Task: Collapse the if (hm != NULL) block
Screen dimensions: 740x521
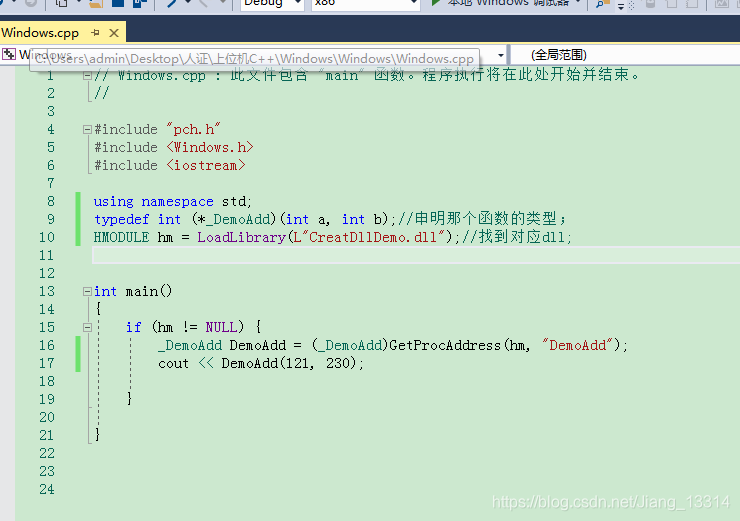Action: 87,328
